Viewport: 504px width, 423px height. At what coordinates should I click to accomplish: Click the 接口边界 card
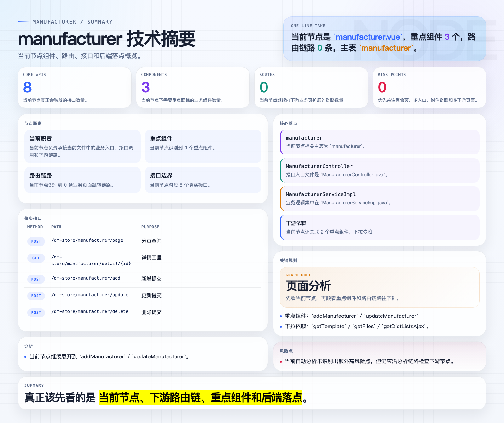coord(203,180)
